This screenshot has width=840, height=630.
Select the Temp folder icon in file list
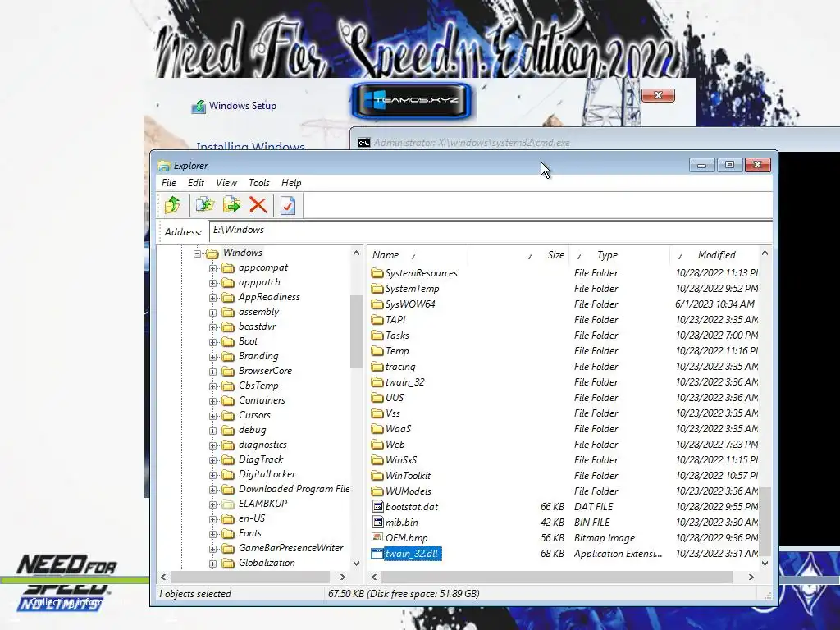tap(377, 351)
